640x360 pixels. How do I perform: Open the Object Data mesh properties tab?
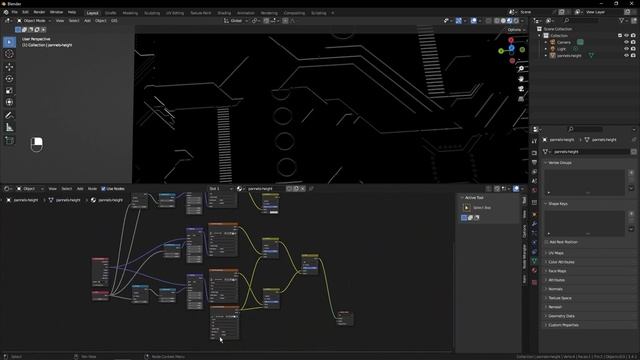coord(534,261)
